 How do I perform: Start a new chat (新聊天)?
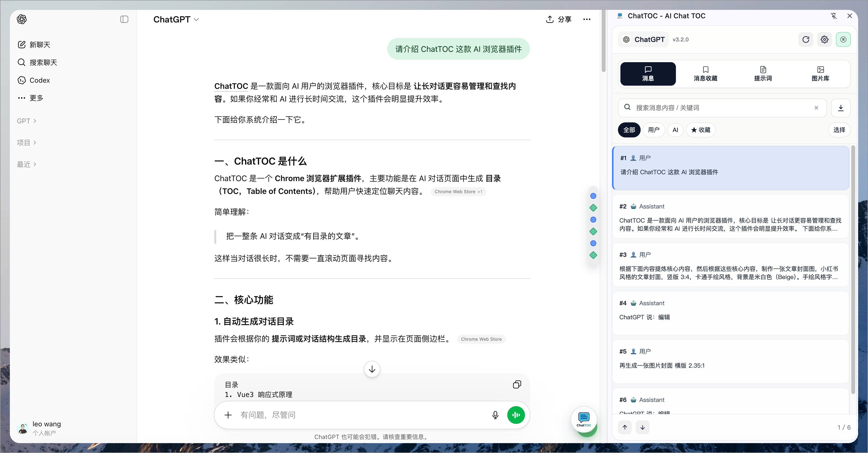point(34,44)
